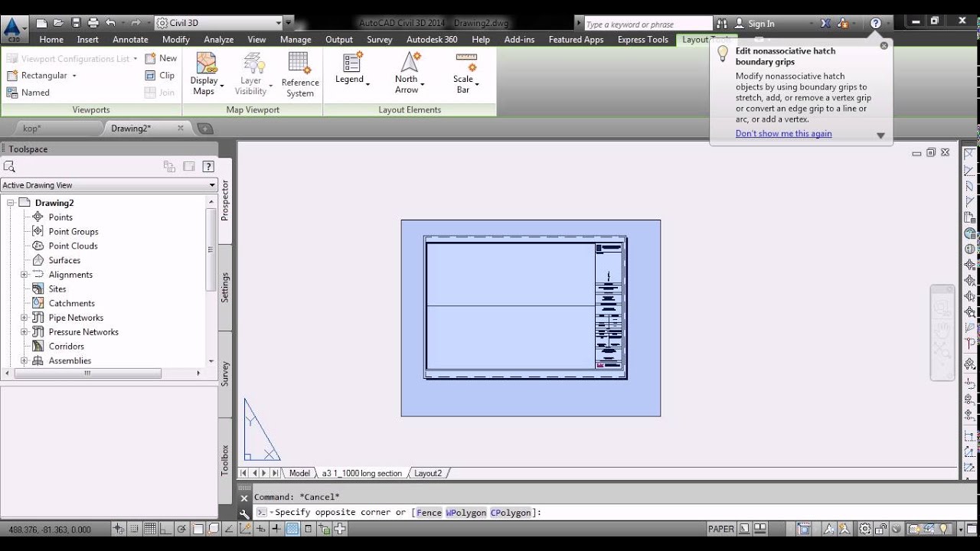Open the Annotate ribbon tab
This screenshot has height=551, width=980.
pyautogui.click(x=130, y=40)
